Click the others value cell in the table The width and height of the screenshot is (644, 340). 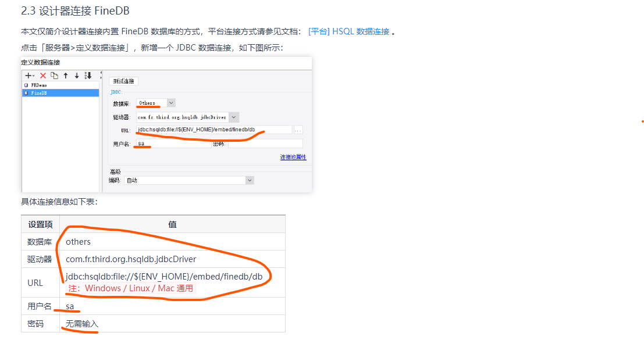coord(173,242)
